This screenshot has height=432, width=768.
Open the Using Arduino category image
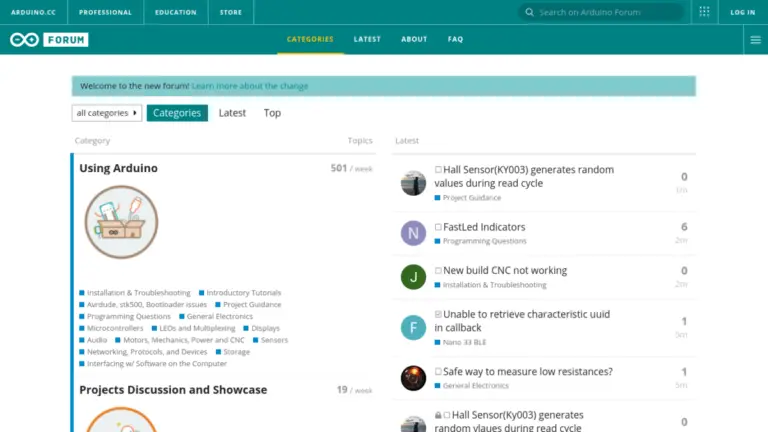tap(121, 223)
